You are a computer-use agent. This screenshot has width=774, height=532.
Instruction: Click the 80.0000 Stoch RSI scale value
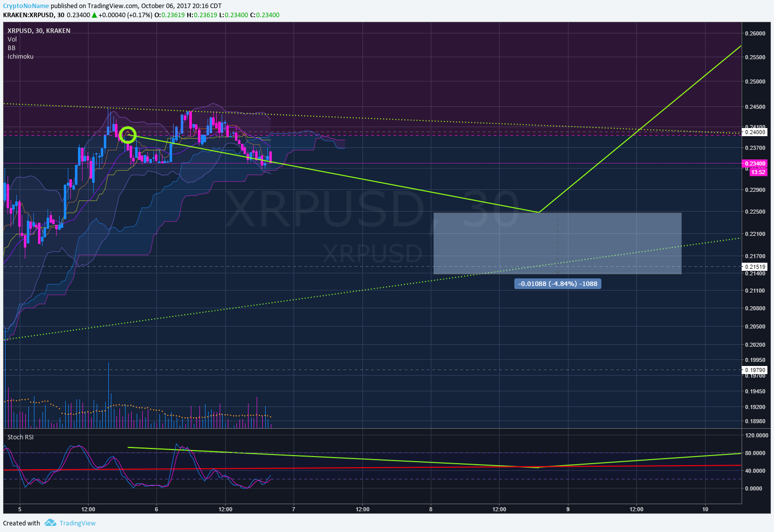(x=755, y=454)
